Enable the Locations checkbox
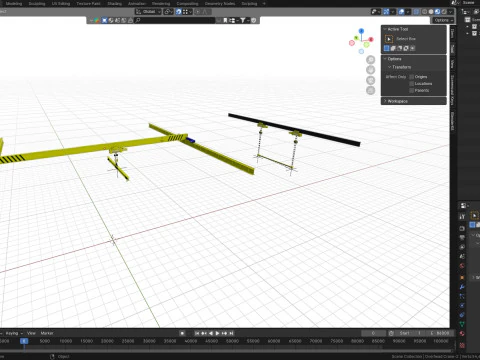Image resolution: width=480 pixels, height=360 pixels. pos(412,84)
